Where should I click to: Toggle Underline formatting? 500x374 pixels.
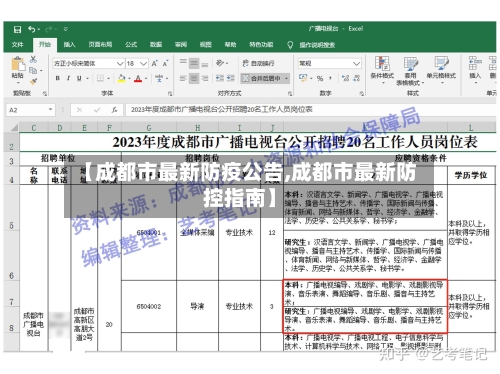(79, 78)
